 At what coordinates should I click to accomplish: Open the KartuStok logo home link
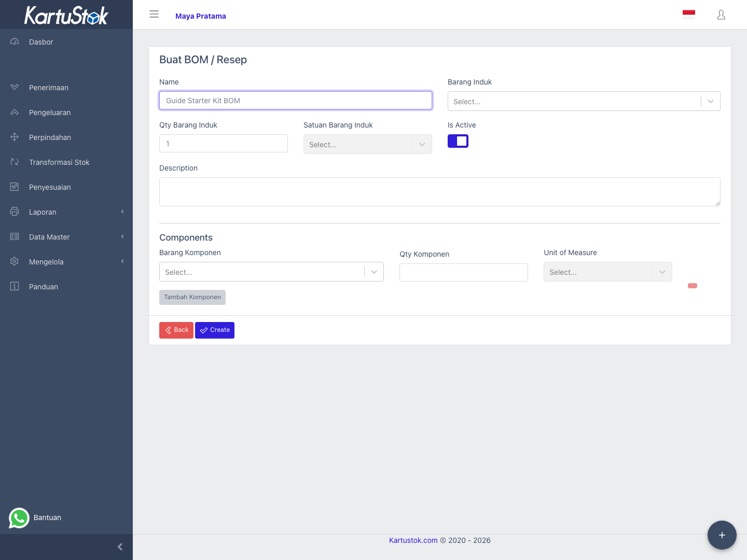66,15
